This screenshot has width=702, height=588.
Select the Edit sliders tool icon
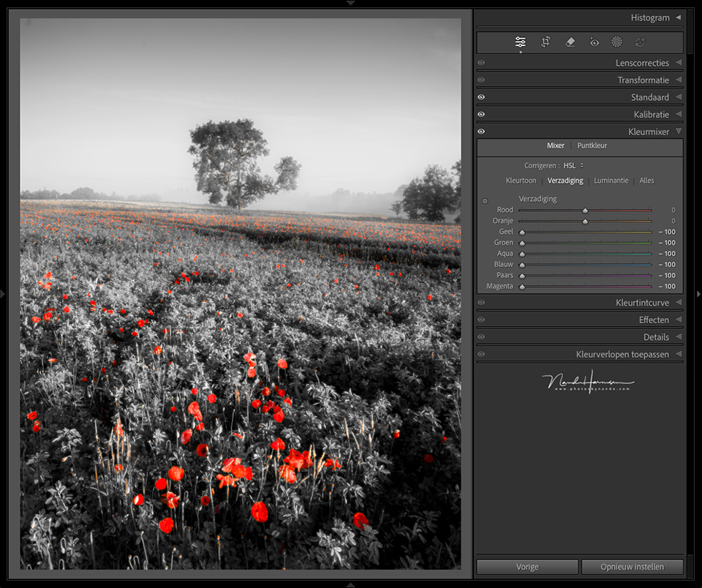coord(520,42)
